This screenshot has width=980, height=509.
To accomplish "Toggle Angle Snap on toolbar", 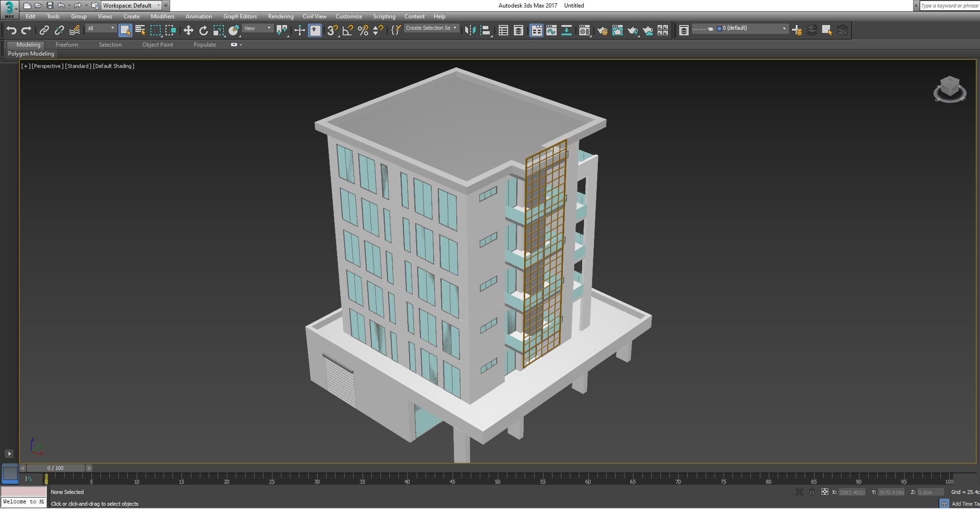I will click(x=347, y=31).
